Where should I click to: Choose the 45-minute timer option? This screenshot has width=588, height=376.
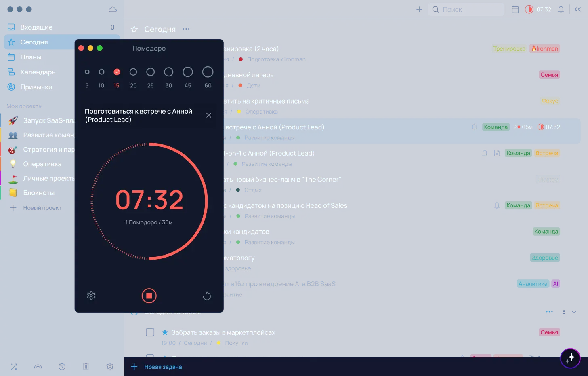click(x=188, y=72)
